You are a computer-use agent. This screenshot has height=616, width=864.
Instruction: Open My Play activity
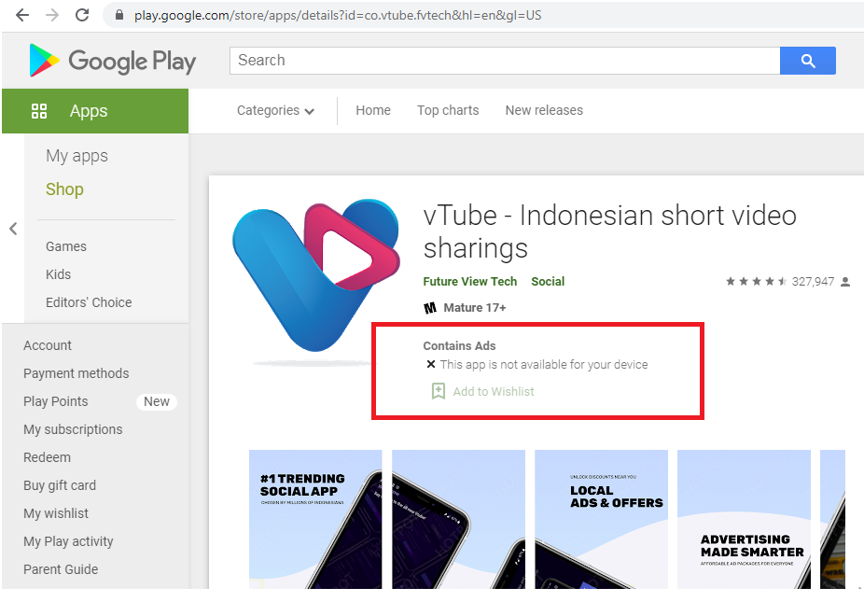point(68,541)
